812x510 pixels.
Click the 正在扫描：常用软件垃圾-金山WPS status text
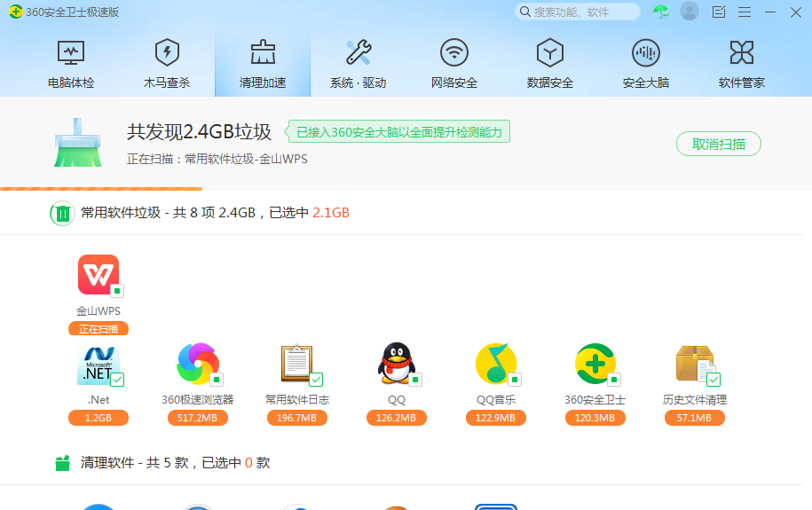click(x=217, y=159)
